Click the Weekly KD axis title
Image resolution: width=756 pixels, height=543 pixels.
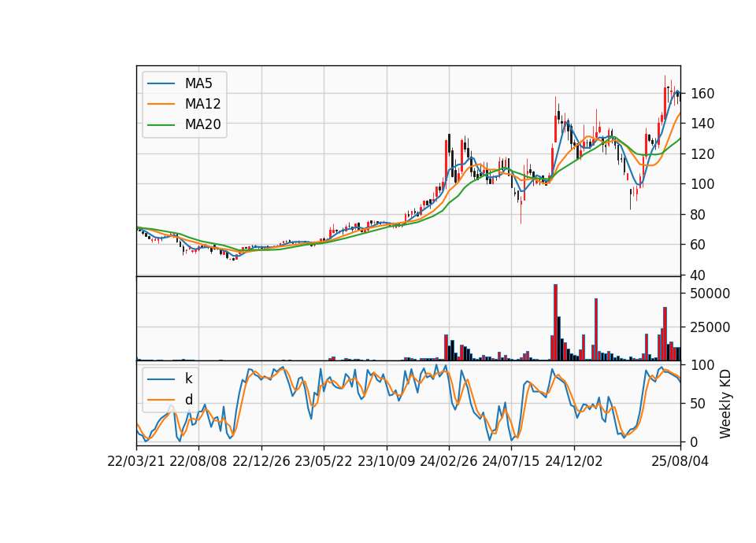tap(724, 404)
